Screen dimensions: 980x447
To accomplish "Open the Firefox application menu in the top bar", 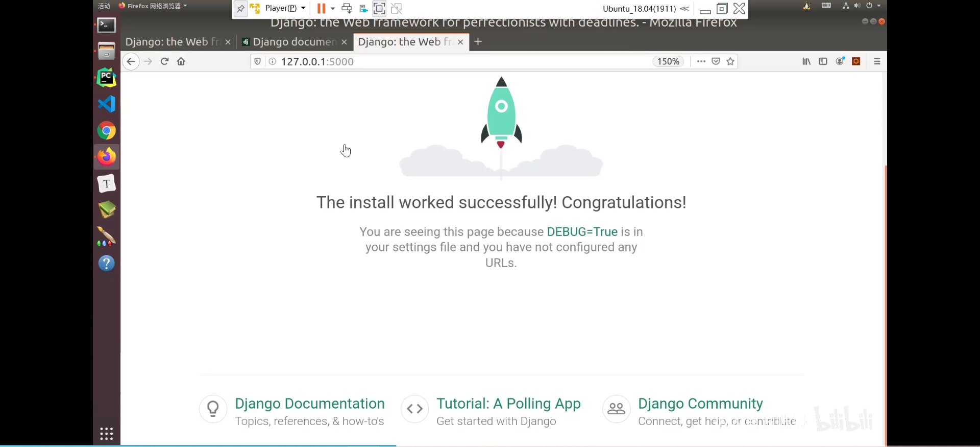I will [153, 6].
